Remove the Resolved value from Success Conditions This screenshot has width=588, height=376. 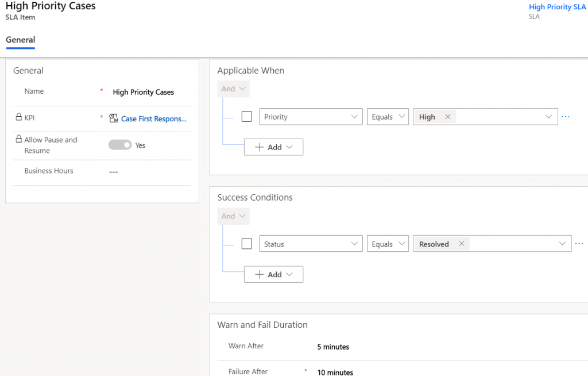(461, 243)
